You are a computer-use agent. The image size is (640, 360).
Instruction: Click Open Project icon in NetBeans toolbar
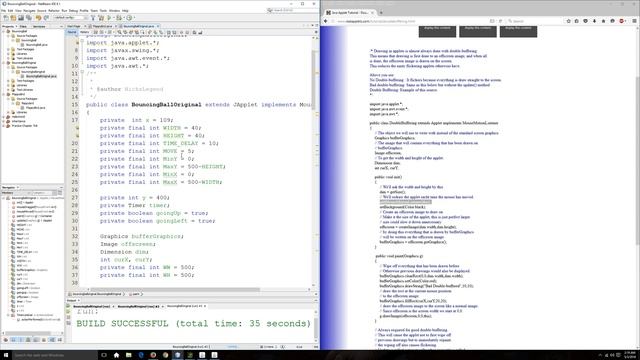pos(21,18)
